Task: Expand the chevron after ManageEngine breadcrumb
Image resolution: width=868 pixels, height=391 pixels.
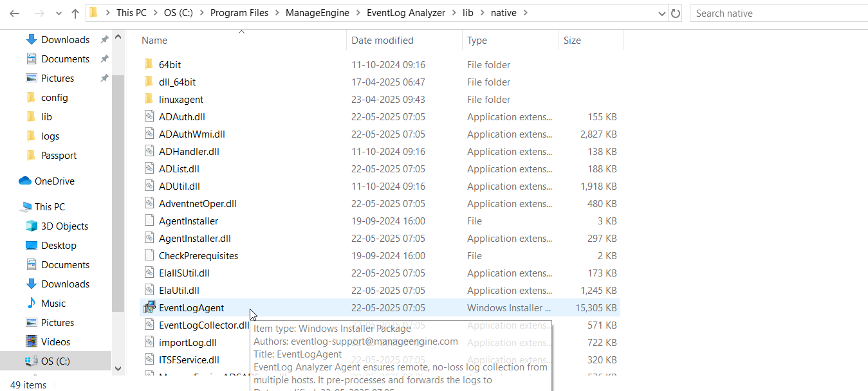Action: 358,13
